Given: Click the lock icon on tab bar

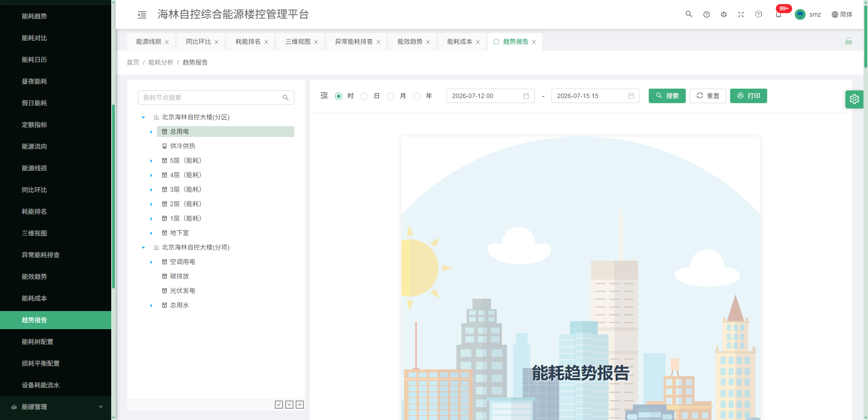Looking at the screenshot, I should 849,41.
